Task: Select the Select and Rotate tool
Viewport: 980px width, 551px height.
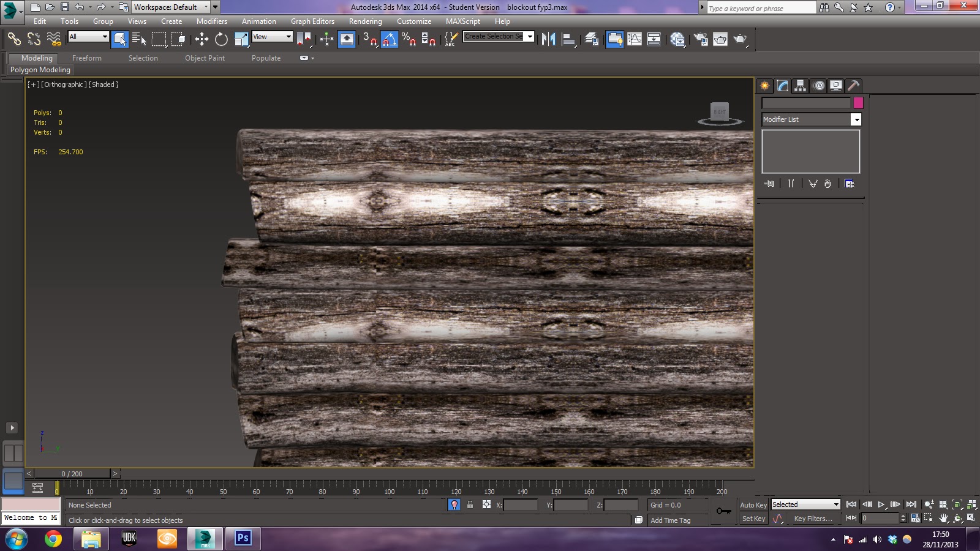Action: point(221,39)
